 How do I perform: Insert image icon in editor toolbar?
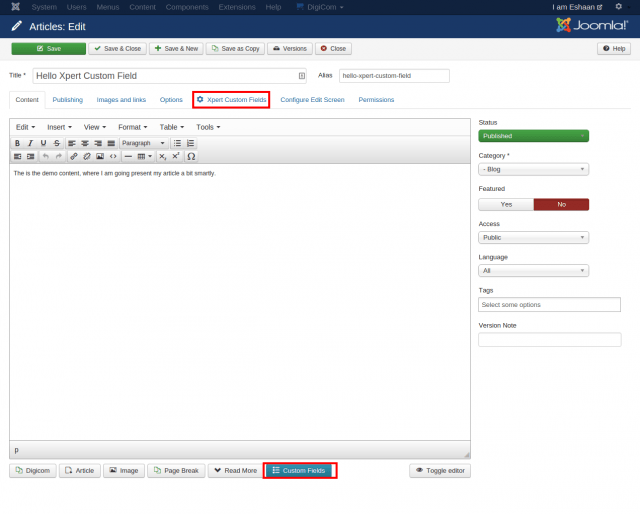(x=100, y=156)
